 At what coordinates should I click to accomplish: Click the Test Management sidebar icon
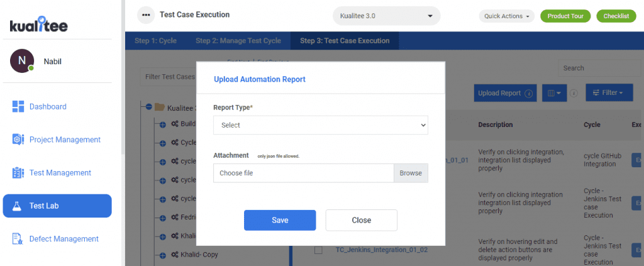18,173
